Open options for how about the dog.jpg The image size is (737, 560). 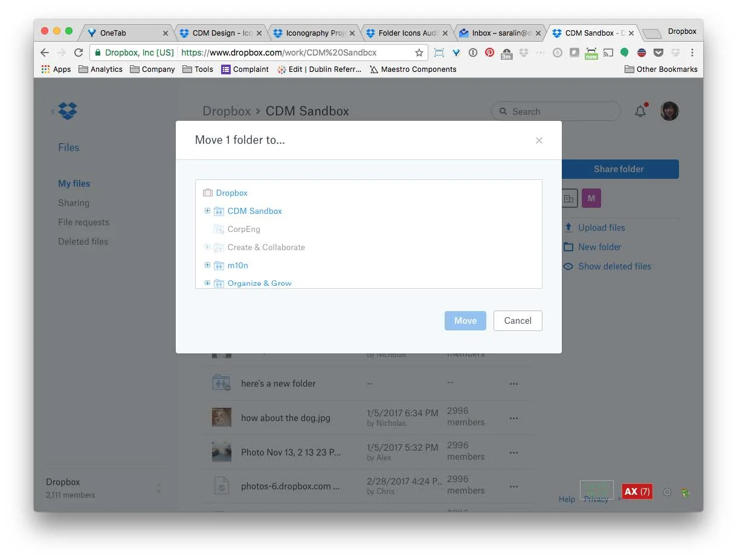click(513, 418)
